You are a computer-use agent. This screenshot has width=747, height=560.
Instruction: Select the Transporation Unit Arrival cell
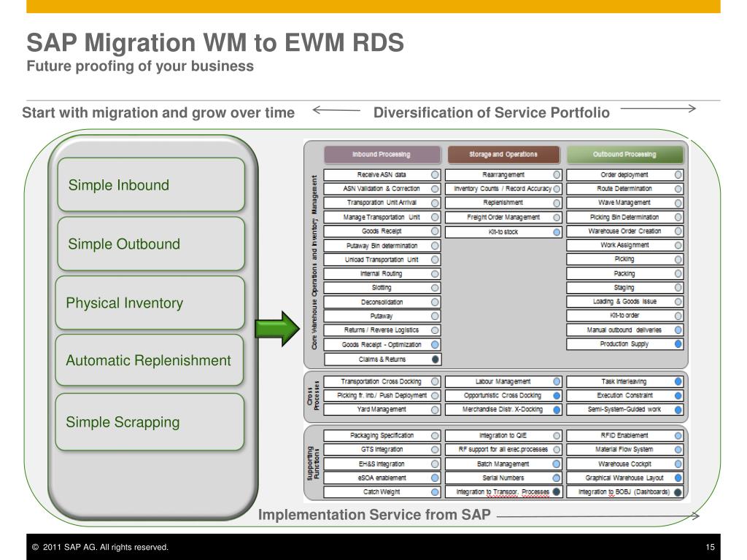coord(382,203)
